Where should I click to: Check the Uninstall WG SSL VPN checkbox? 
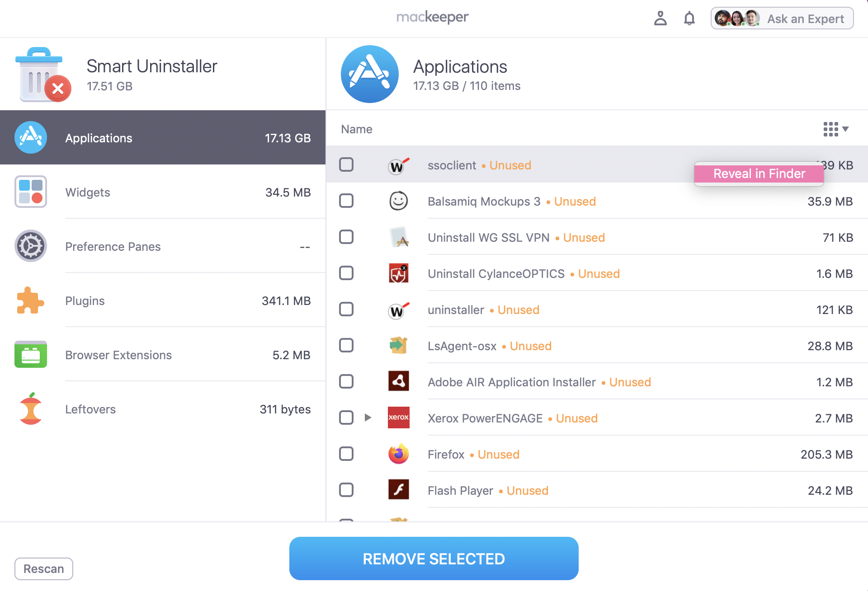coord(346,237)
